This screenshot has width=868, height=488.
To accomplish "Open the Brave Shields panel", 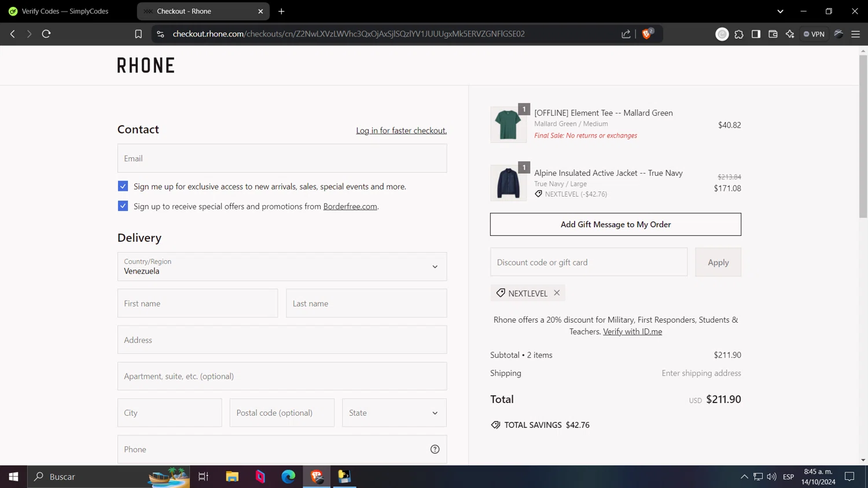I will point(648,34).
